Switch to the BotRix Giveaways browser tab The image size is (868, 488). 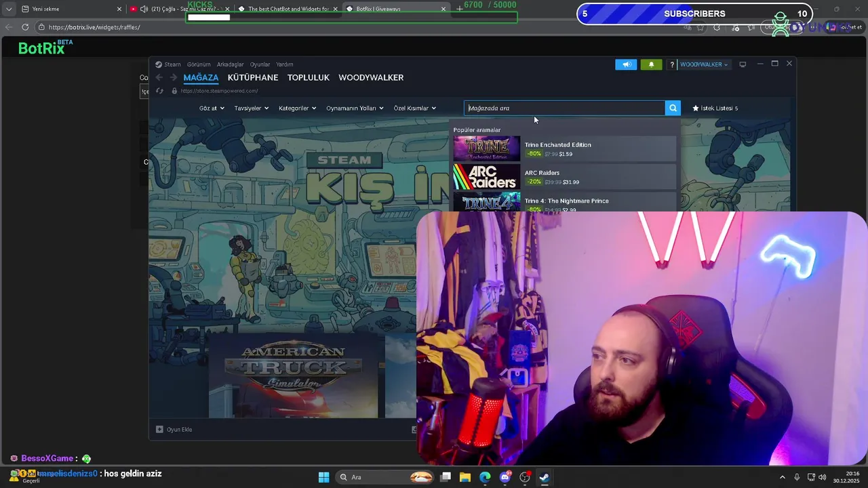(396, 9)
